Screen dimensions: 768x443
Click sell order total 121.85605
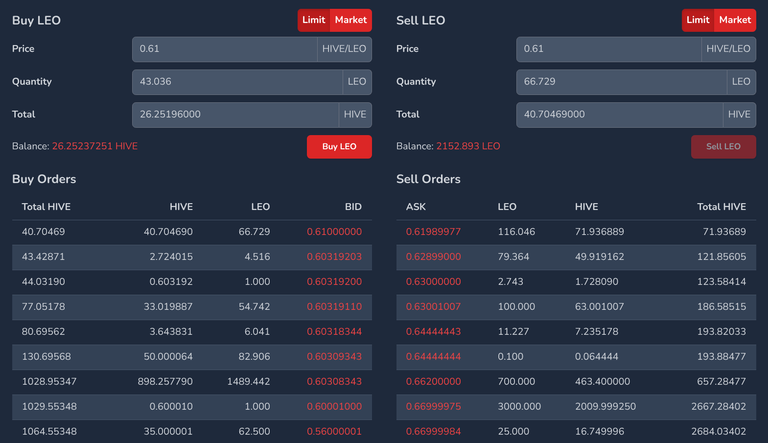tap(721, 257)
